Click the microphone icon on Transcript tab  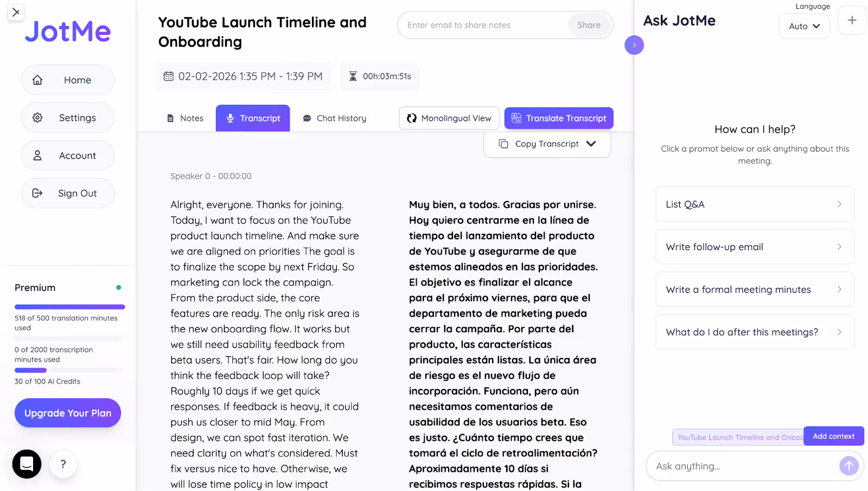pyautogui.click(x=230, y=118)
